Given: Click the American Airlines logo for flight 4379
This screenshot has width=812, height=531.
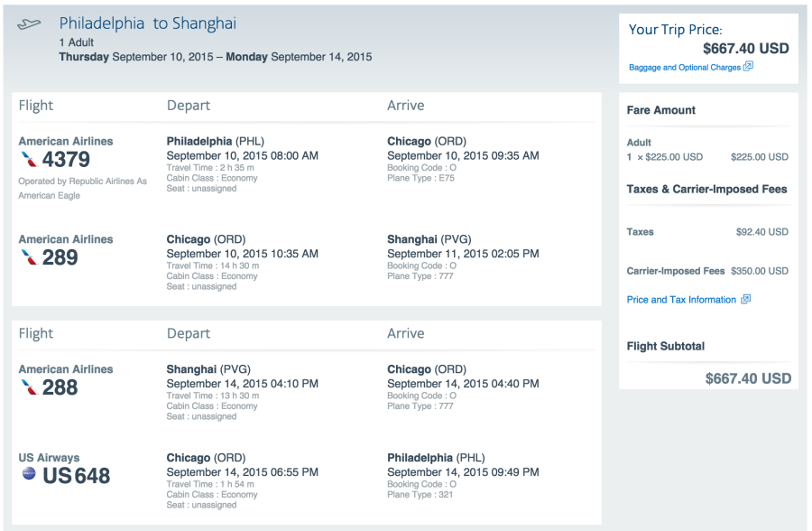Looking at the screenshot, I should (x=29, y=159).
